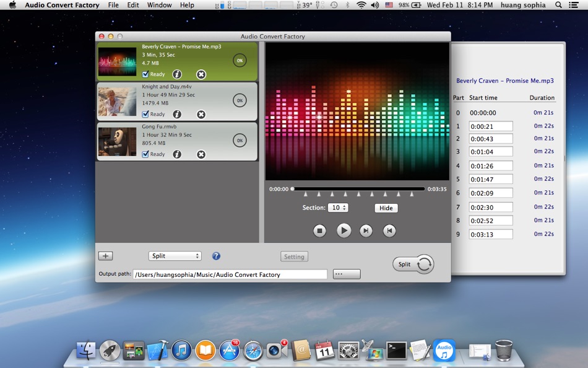588x368 pixels.
Task: Open iTunes from the Dock
Action: point(181,351)
